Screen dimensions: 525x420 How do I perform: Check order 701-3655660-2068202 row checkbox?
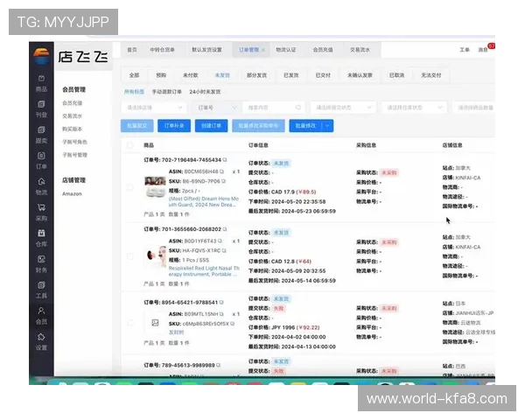coord(130,256)
